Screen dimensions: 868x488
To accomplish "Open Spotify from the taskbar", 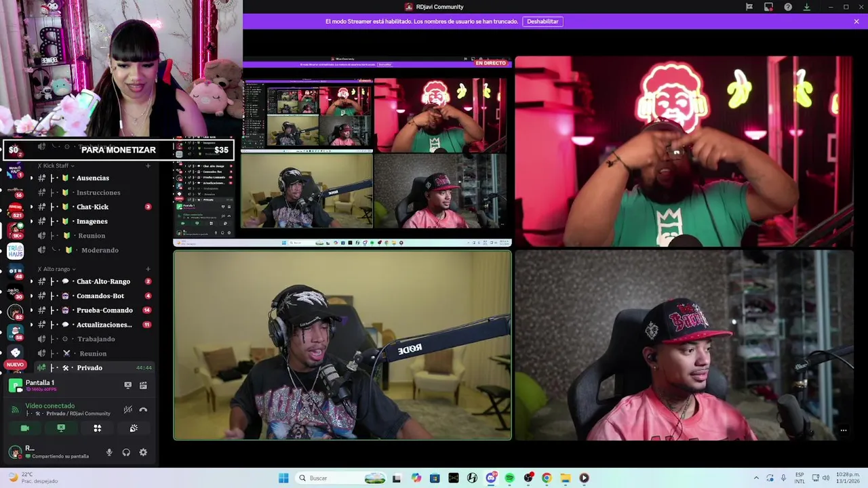I will pyautogui.click(x=509, y=478).
